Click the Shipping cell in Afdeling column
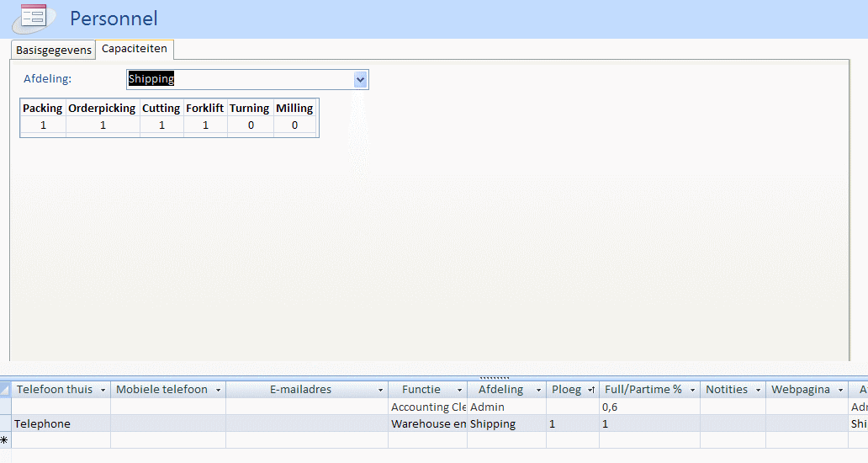868x463 pixels. point(506,423)
